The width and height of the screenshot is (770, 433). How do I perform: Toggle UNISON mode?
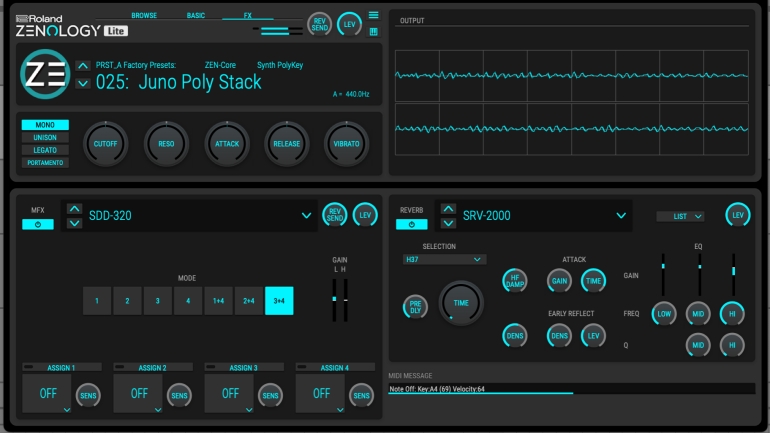pos(45,137)
